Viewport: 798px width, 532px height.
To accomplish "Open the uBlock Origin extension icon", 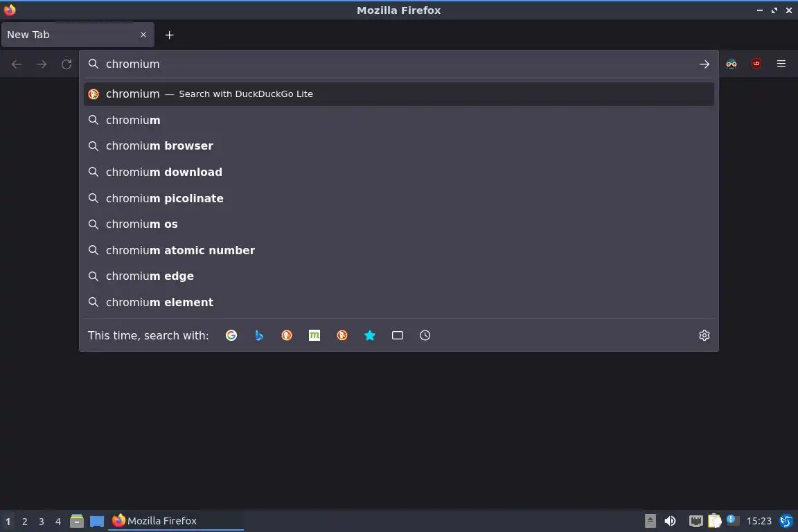I will tap(756, 64).
